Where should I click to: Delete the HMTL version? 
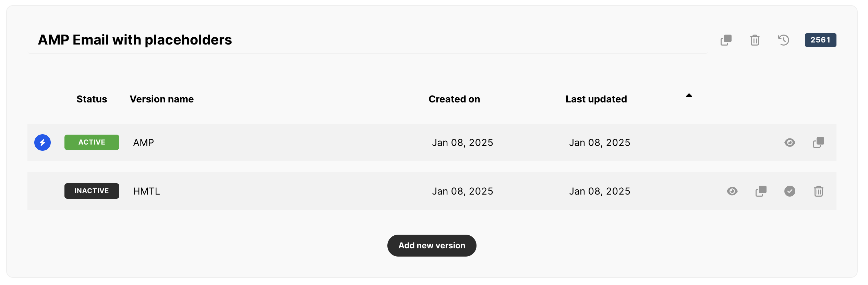(818, 191)
